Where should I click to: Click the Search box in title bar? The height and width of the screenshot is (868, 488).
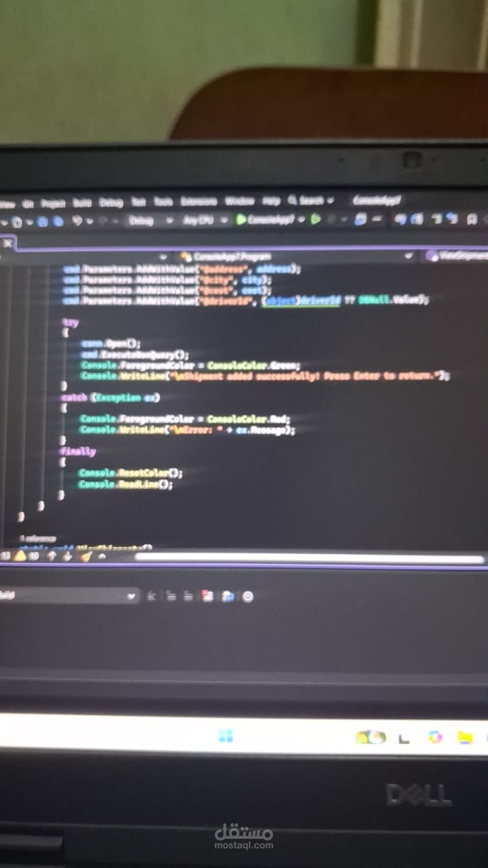311,201
